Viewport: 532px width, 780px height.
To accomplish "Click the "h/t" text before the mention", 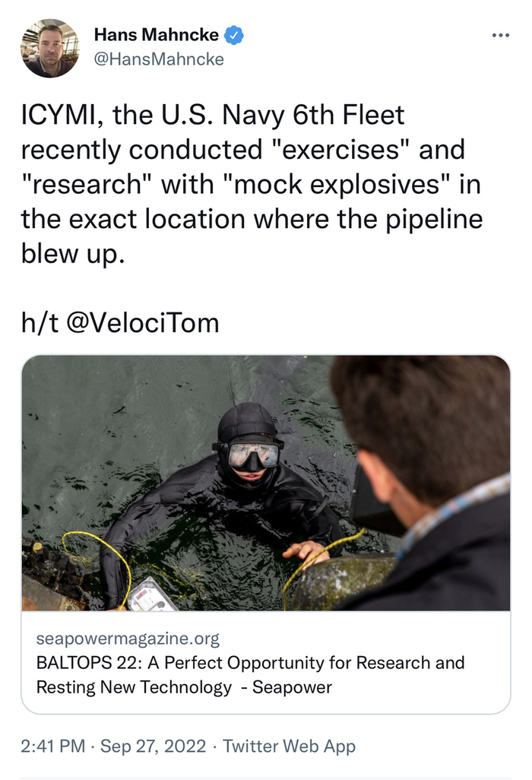I will click(41, 323).
